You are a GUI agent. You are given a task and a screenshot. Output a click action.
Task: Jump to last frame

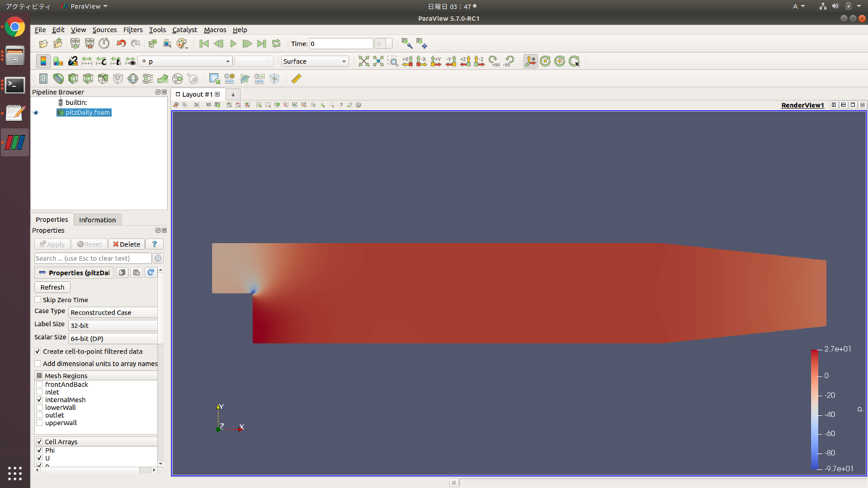tap(262, 43)
